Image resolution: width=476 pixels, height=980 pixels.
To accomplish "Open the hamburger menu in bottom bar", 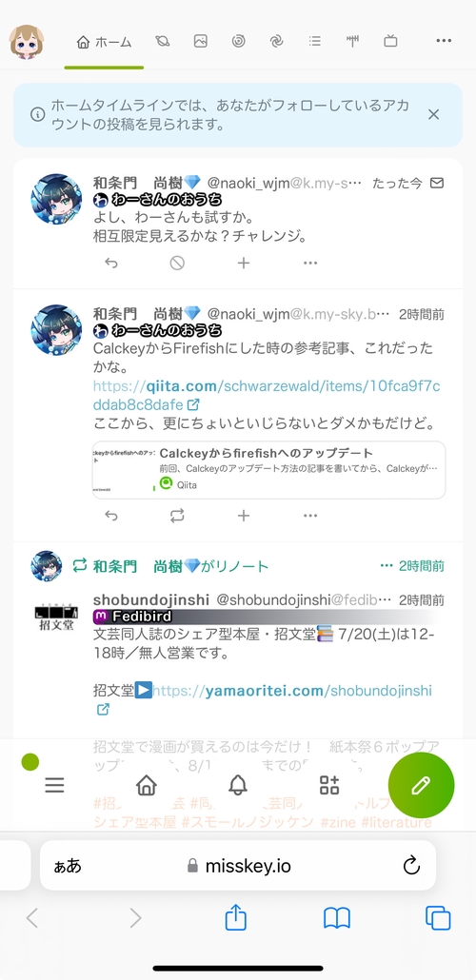I will tap(55, 785).
